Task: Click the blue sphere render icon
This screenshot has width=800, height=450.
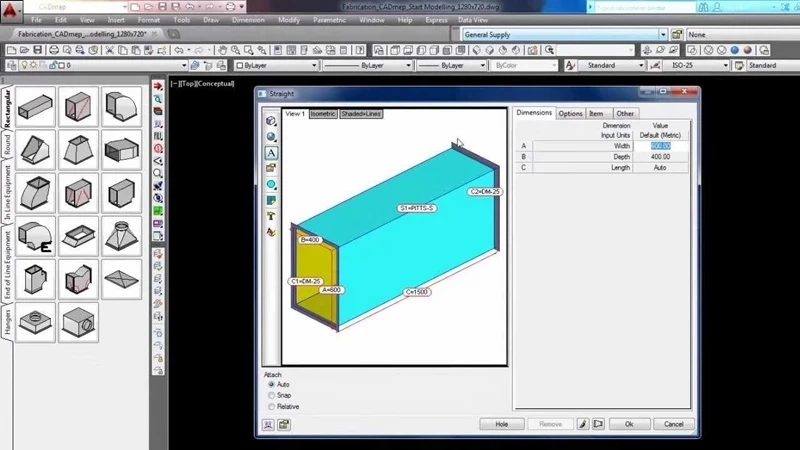Action: tap(734, 50)
